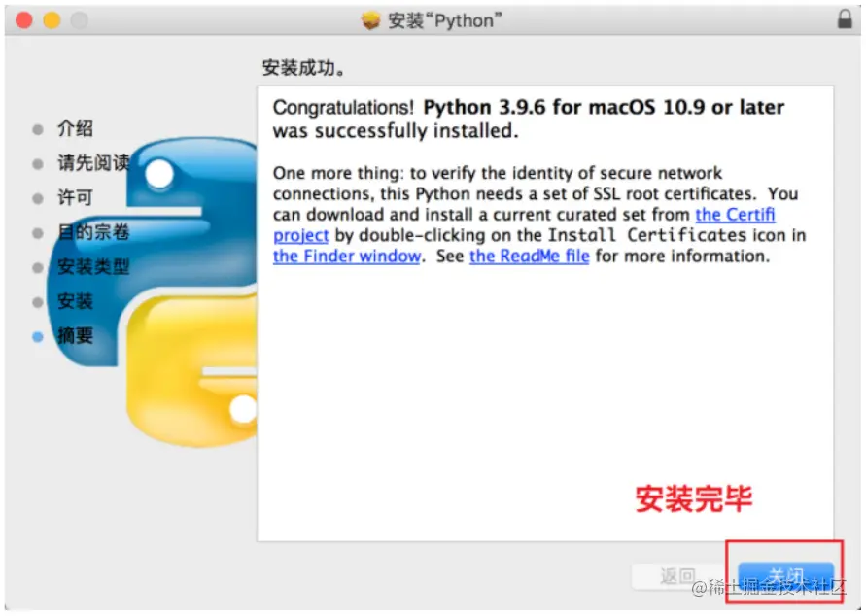Viewport: 866px width, 616px height.
Task: Select the 安装 step in the sidebar
Action: [x=75, y=301]
